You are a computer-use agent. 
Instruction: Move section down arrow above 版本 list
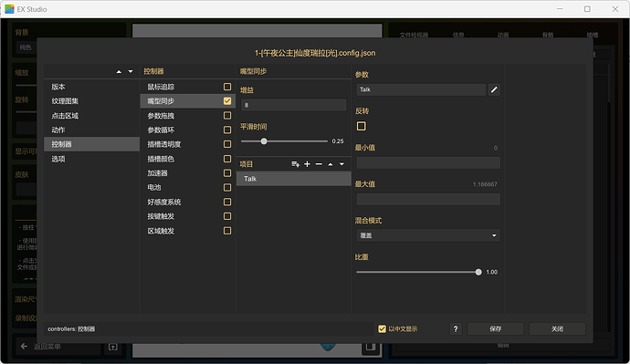(x=131, y=71)
